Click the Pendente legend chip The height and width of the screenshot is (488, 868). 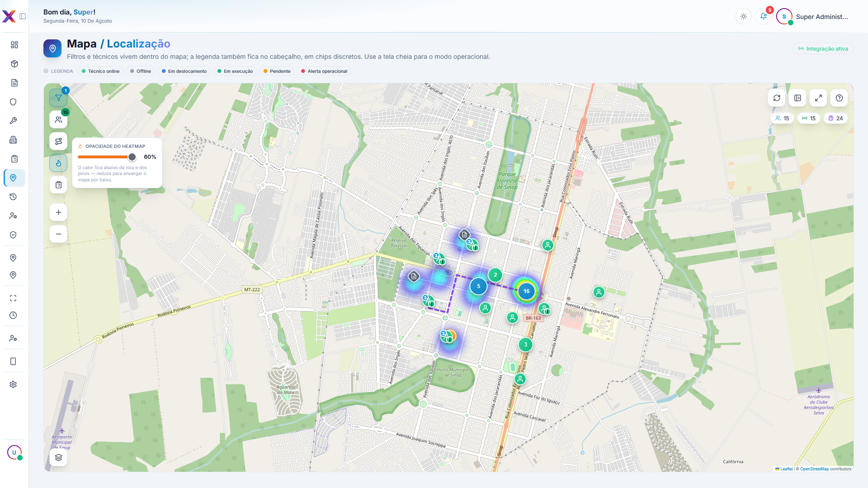277,71
